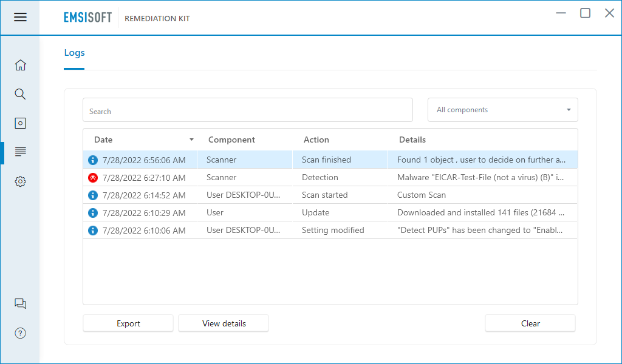
Task: Click the Scan finished action cell
Action: click(326, 160)
